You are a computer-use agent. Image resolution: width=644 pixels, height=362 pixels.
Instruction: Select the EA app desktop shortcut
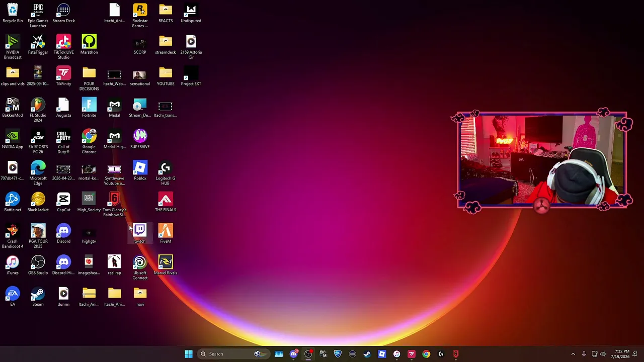13,297
